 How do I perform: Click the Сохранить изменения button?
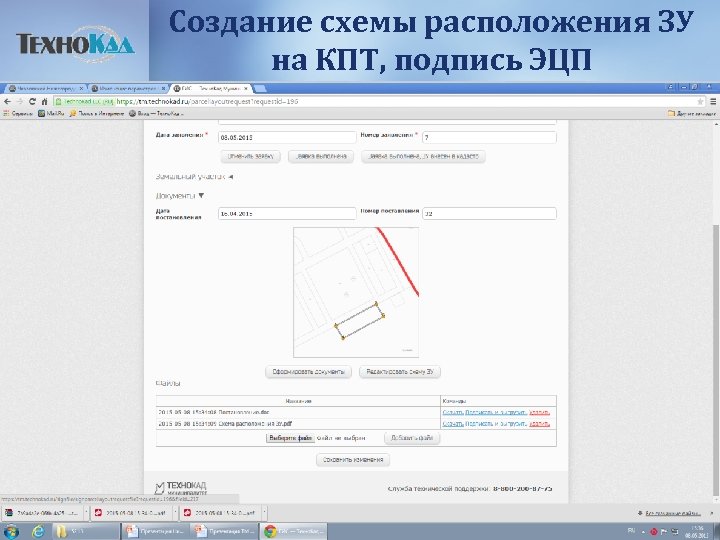tap(353, 460)
